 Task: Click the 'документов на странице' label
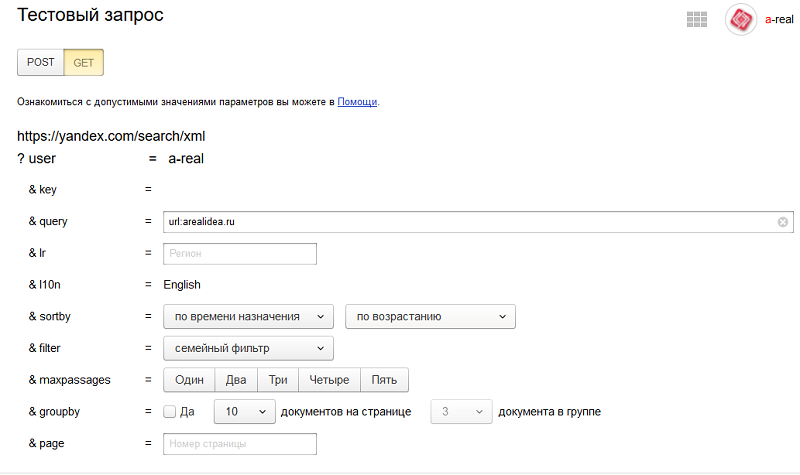[x=346, y=412]
